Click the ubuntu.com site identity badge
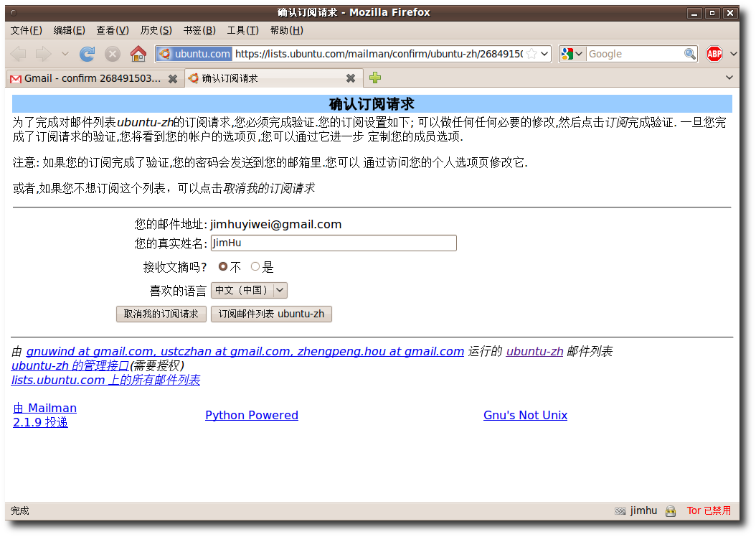The width and height of the screenshot is (756, 537). tap(195, 54)
